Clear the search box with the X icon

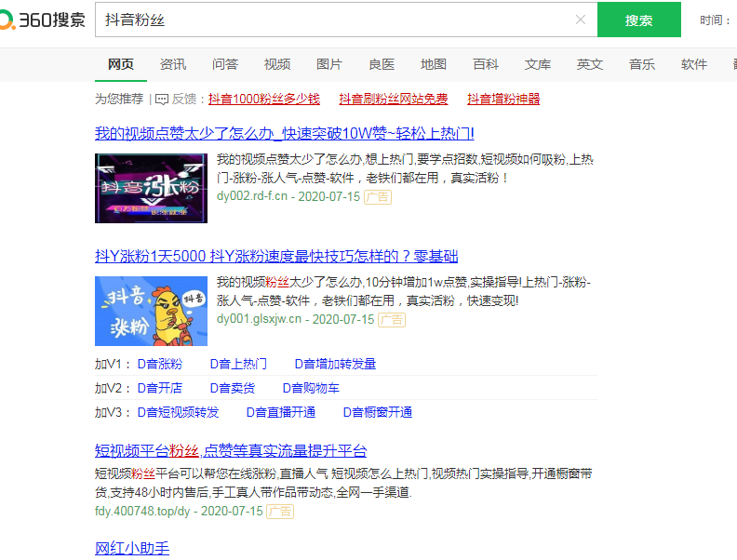(581, 20)
